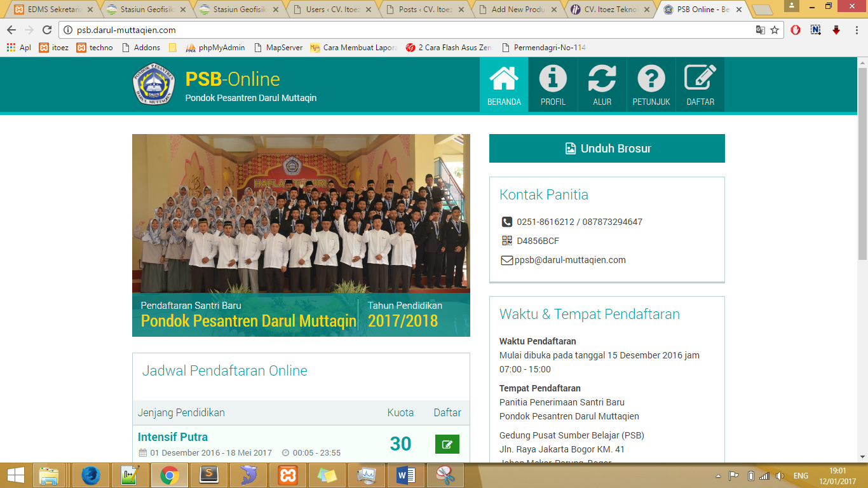The width and height of the screenshot is (868, 488).
Task: Click the ppsb@darul-muttaqien.com email
Action: (x=570, y=260)
